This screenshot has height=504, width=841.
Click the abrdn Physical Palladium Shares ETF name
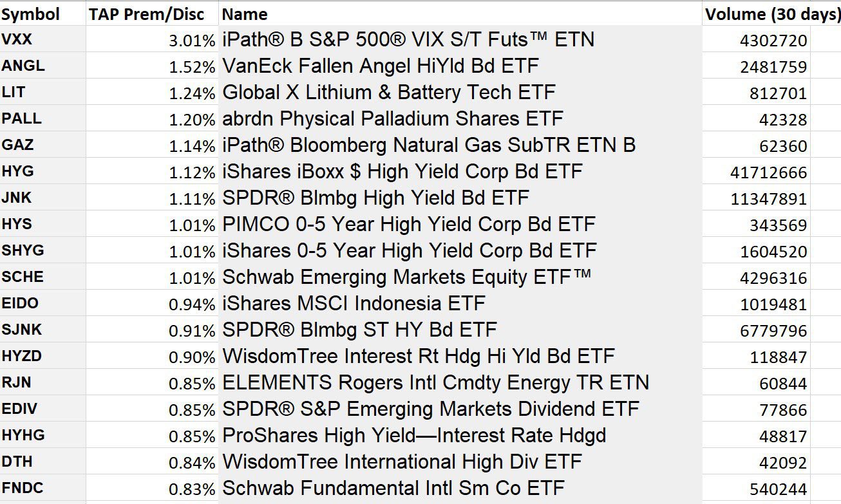pos(393,119)
